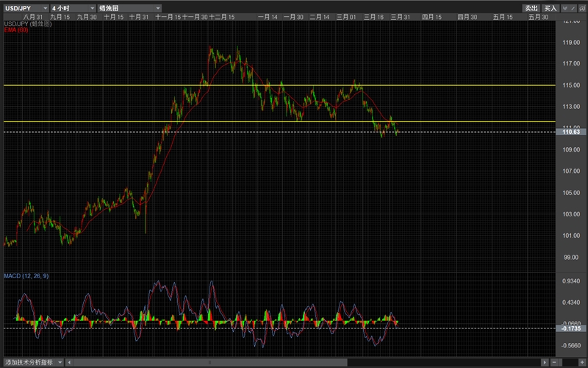Click the zoom out minus button

click(556, 362)
